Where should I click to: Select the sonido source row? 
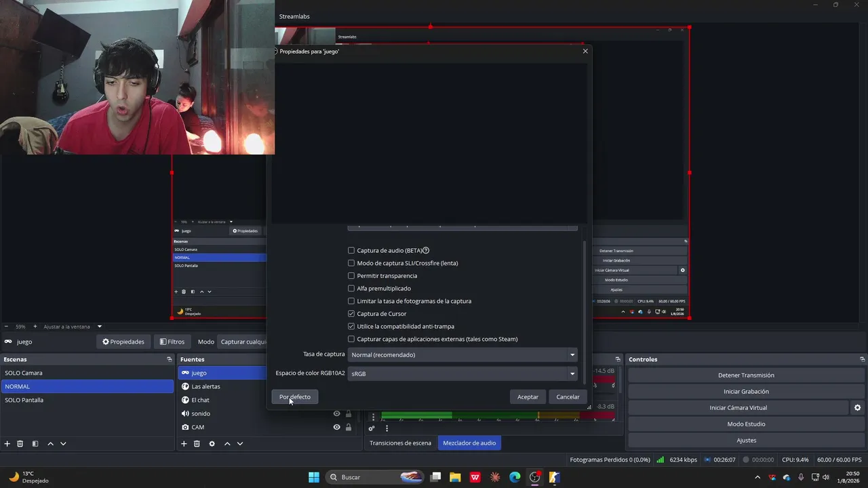(x=269, y=413)
